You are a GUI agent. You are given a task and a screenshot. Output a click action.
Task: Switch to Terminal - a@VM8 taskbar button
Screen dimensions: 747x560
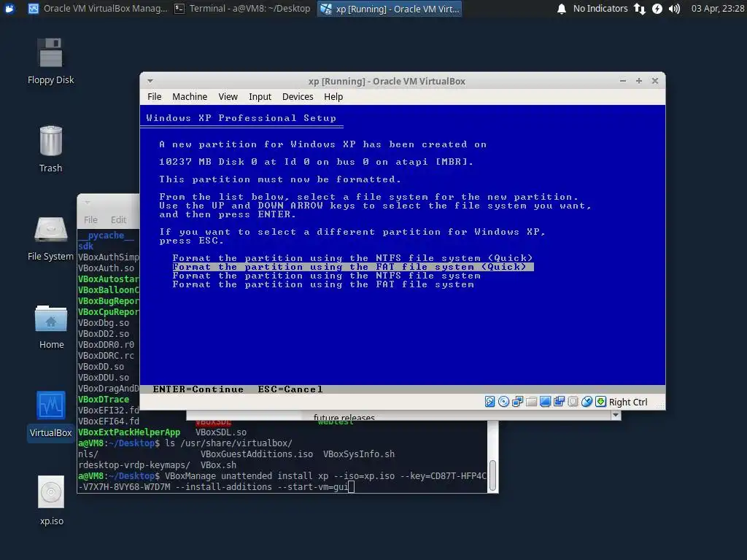242,9
